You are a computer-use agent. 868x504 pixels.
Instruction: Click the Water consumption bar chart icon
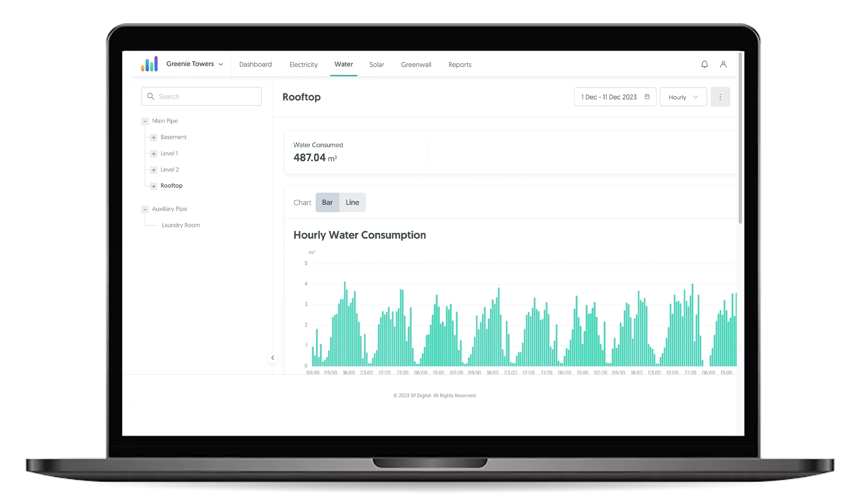pyautogui.click(x=327, y=202)
